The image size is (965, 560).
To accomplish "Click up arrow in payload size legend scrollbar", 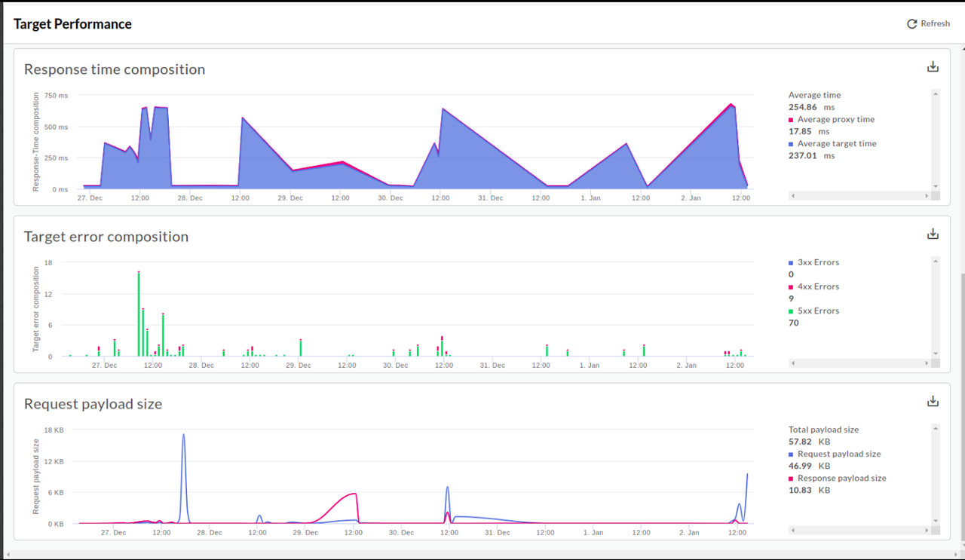I will [x=936, y=429].
